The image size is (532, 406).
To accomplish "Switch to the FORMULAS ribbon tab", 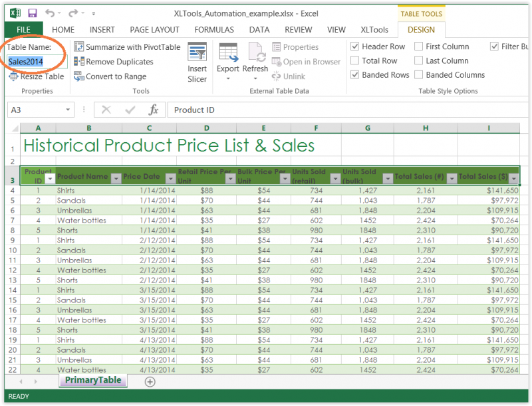I will tap(214, 29).
